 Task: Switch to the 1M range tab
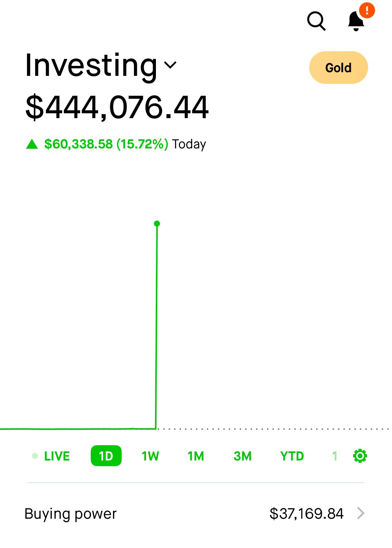(196, 456)
